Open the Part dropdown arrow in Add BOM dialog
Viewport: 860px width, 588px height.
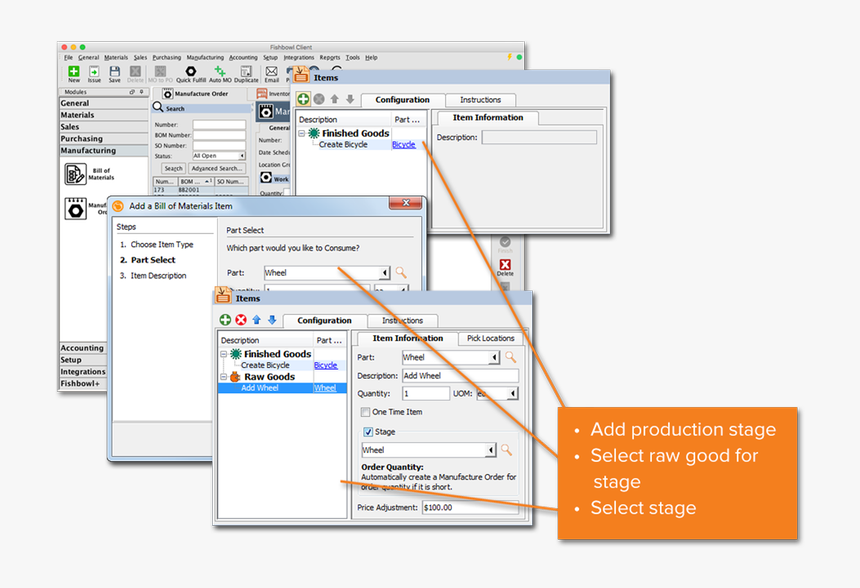tap(384, 273)
